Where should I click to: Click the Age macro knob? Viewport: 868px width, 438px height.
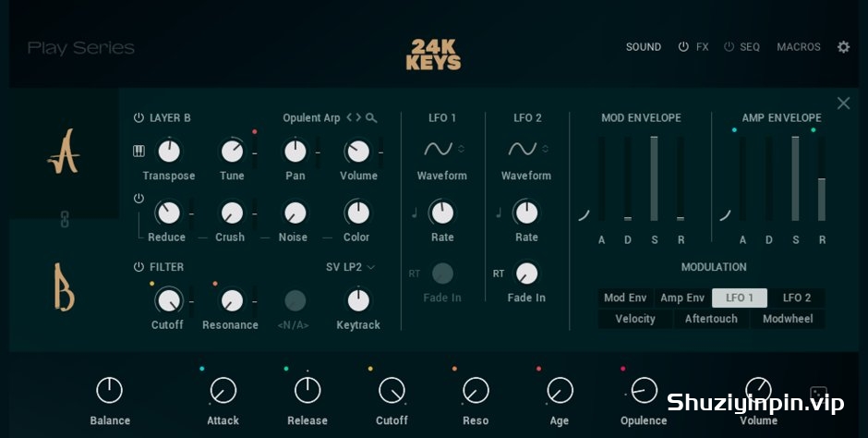coord(560,390)
